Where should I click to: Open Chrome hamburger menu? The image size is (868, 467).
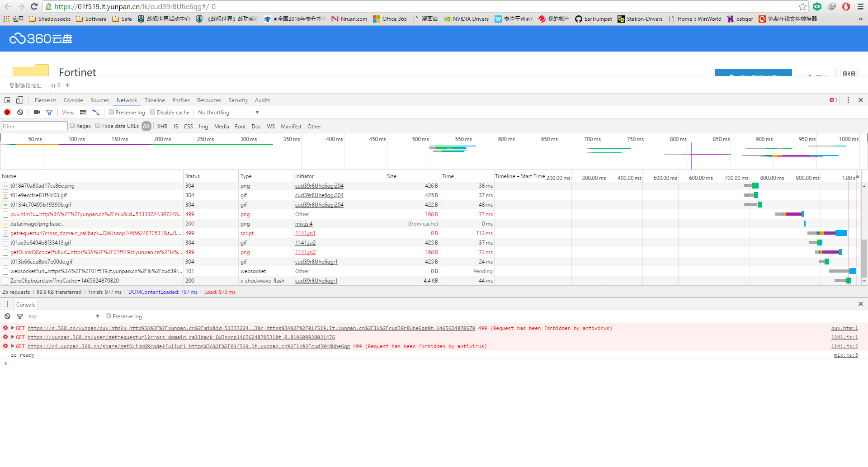click(x=860, y=6)
